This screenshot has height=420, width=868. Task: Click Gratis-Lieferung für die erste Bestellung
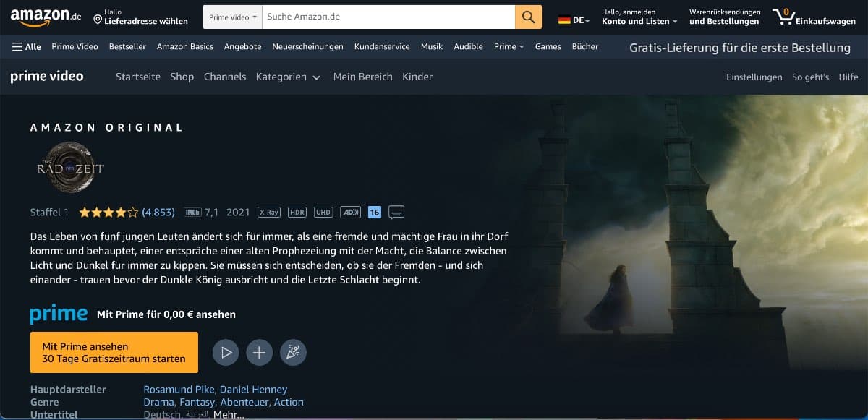point(740,48)
